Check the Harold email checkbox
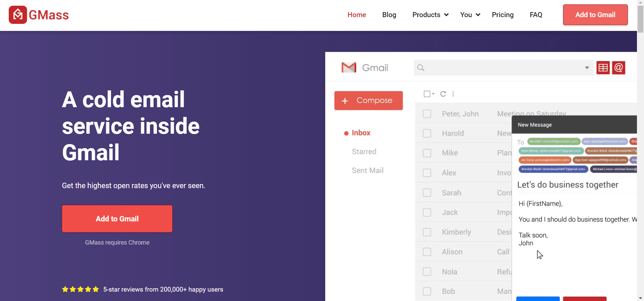644x301 pixels. (x=427, y=133)
